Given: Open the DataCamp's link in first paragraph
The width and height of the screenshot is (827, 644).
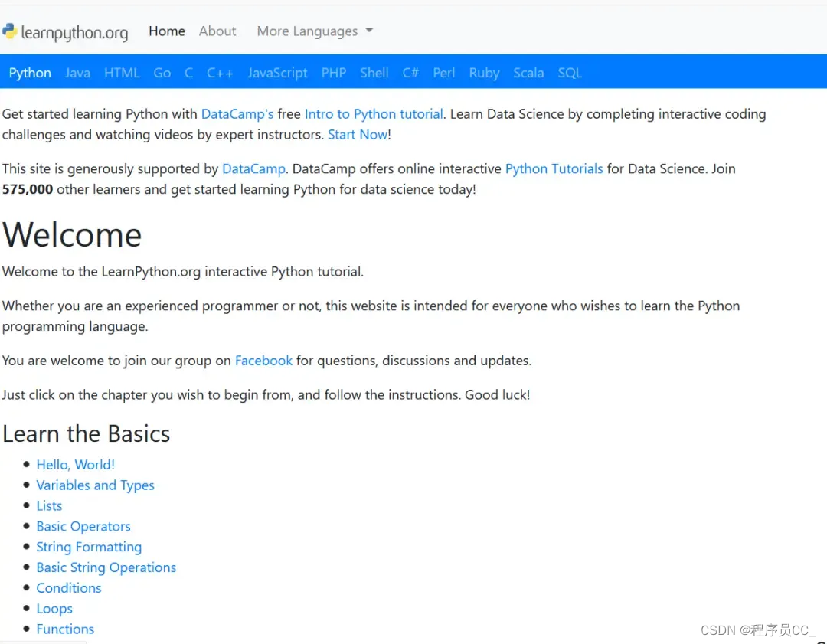Looking at the screenshot, I should (237, 114).
